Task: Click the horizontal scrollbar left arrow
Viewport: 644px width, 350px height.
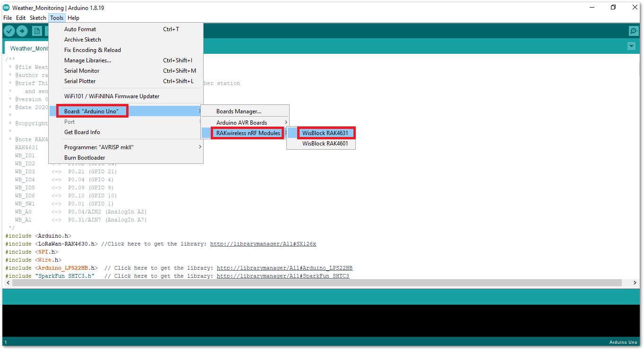Action: click(x=8, y=282)
